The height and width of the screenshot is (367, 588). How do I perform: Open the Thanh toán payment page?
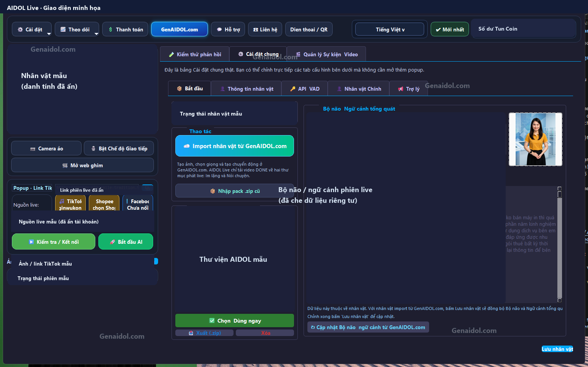(125, 29)
